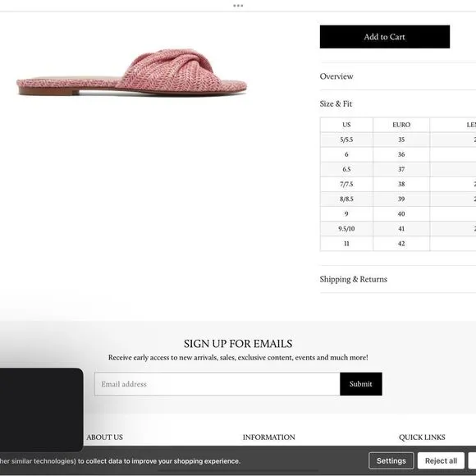
Task: Click the EURO 35 cell
Action: pyautogui.click(x=401, y=140)
